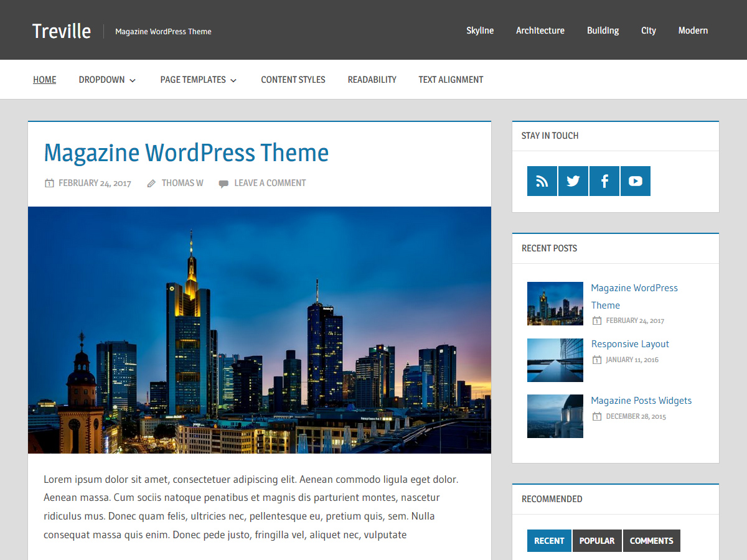This screenshot has width=747, height=560.
Task: Expand the Dropdown menu chevron
Action: coord(132,80)
